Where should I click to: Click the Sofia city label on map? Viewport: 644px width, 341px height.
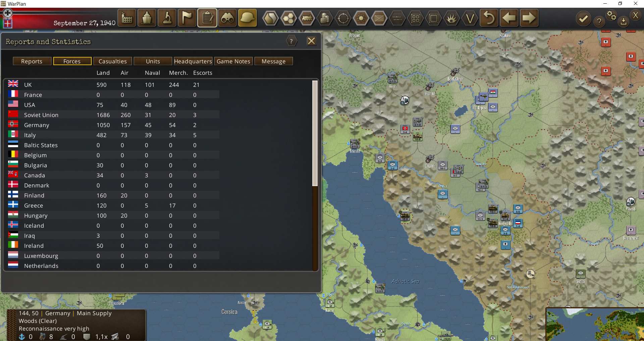(581, 282)
